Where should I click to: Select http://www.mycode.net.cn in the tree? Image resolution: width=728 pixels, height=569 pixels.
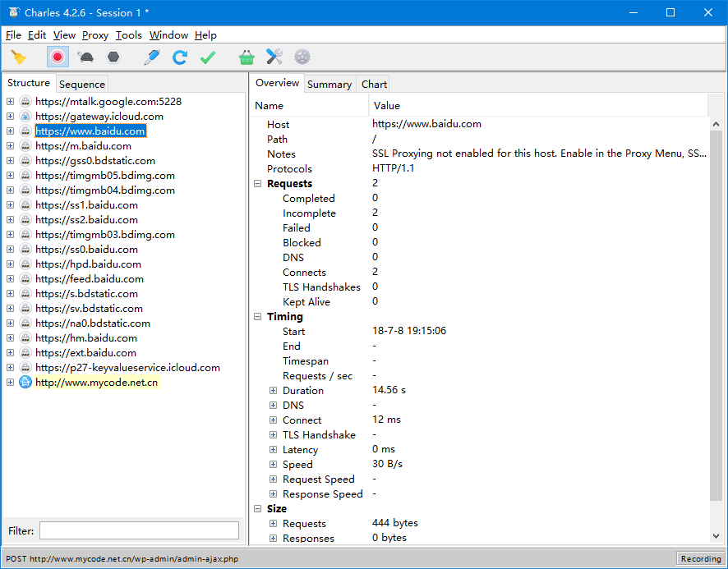[x=97, y=383]
